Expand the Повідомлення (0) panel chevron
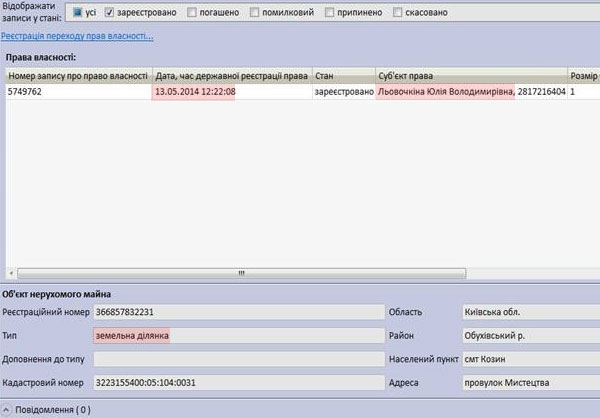Image resolution: width=600 pixels, height=418 pixels. tap(9, 408)
